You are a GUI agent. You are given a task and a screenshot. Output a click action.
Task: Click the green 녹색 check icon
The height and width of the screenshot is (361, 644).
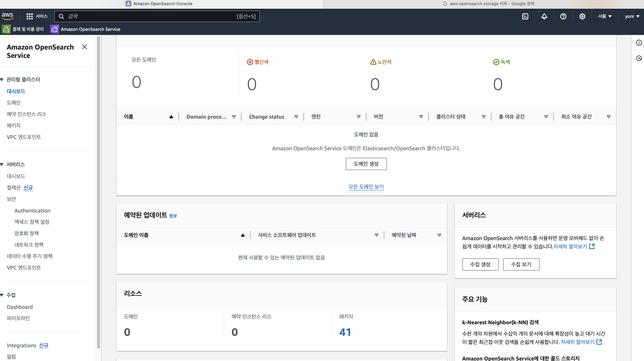(496, 62)
